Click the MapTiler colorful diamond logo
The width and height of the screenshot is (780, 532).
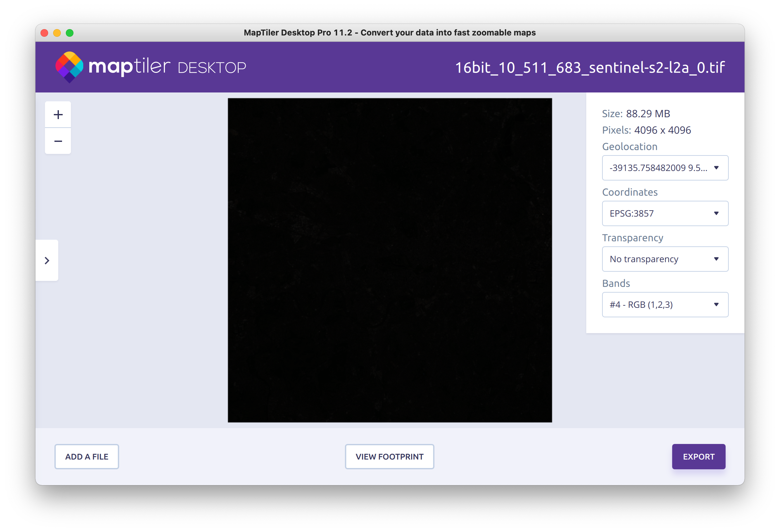pyautogui.click(x=69, y=67)
